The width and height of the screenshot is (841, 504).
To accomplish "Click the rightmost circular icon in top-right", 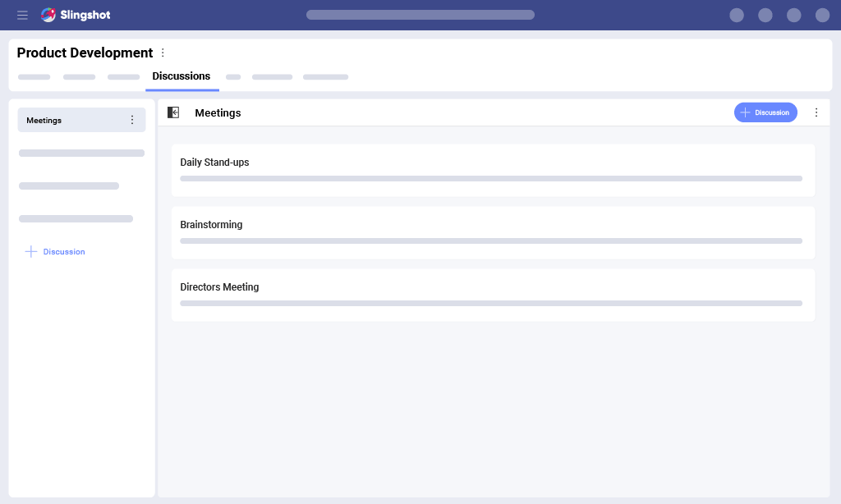I will 822,15.
